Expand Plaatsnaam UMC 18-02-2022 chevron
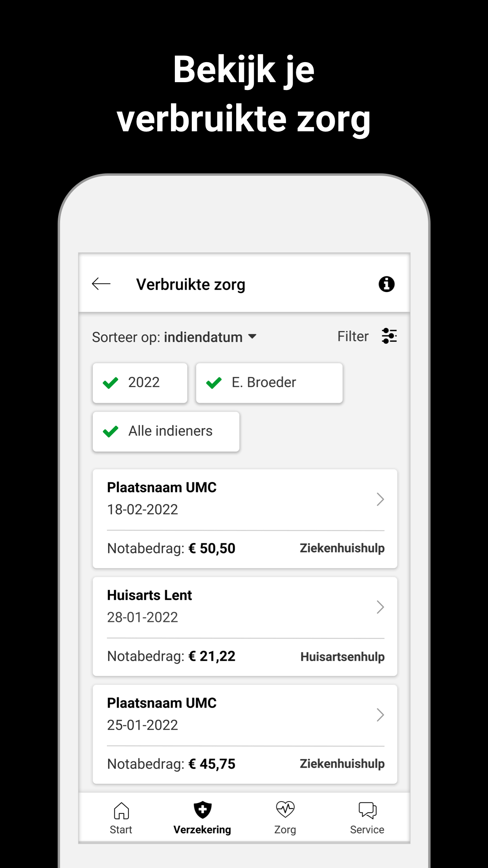 [x=380, y=499]
